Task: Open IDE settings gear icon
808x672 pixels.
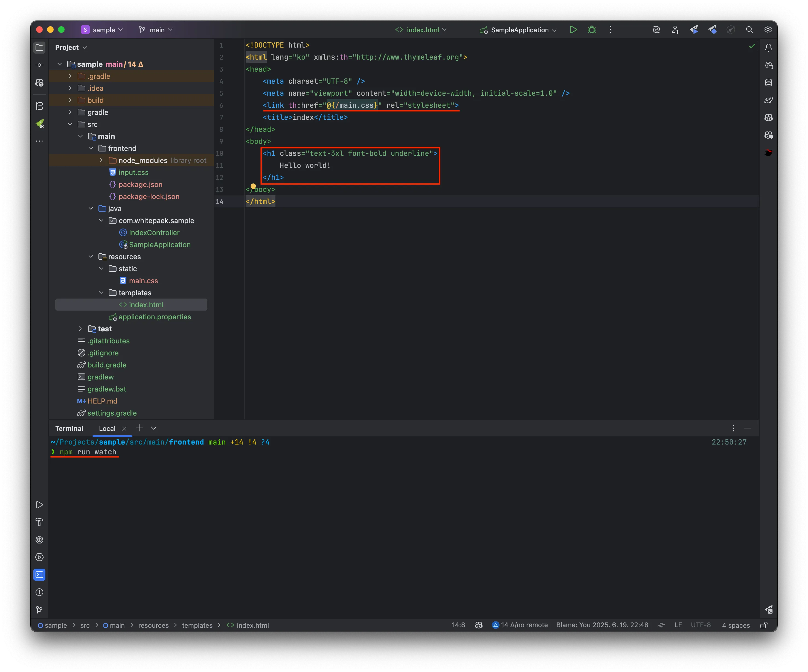Action: (768, 30)
